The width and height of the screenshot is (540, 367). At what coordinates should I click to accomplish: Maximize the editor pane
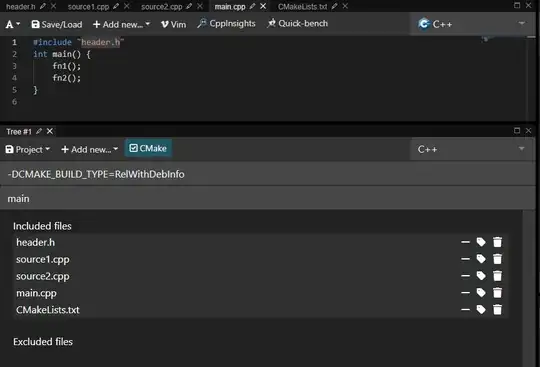point(517,6)
